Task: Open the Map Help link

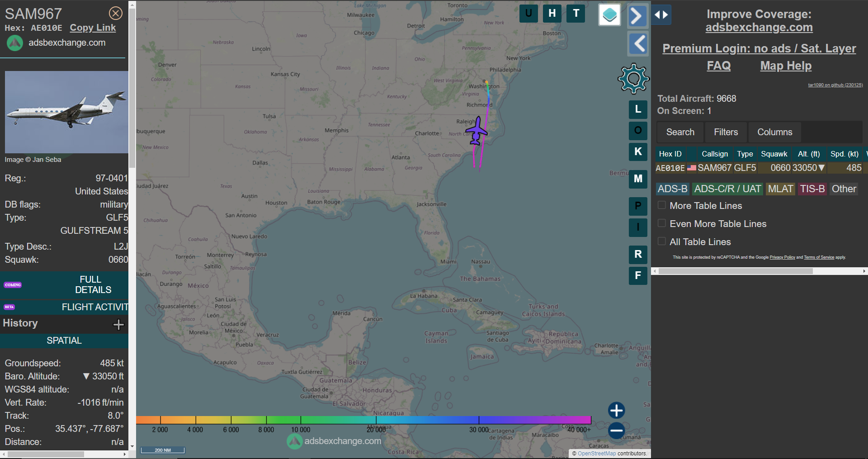Action: [786, 66]
